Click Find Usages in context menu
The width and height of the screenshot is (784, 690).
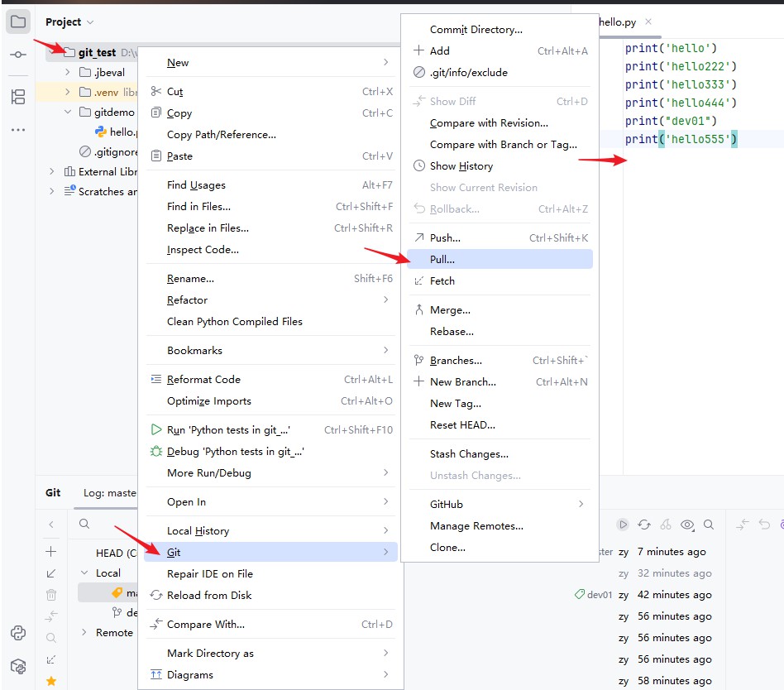point(270,185)
